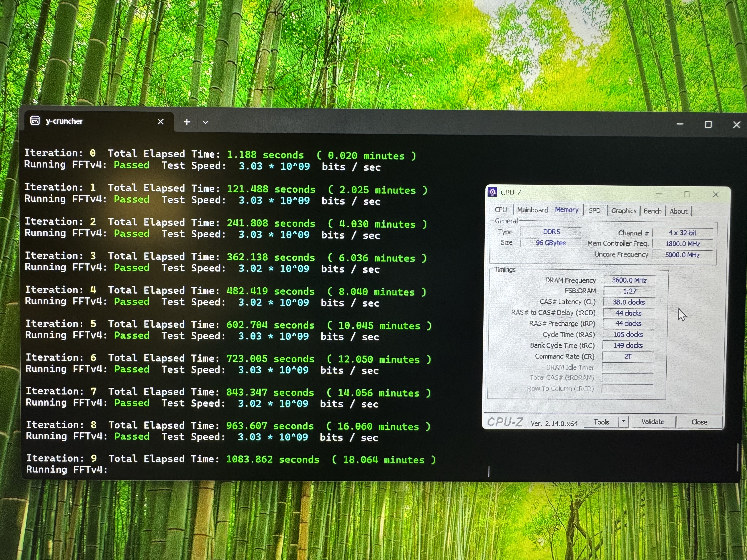Click the DRAM Frequency value field
Screen dimensions: 747x560
tap(629, 280)
